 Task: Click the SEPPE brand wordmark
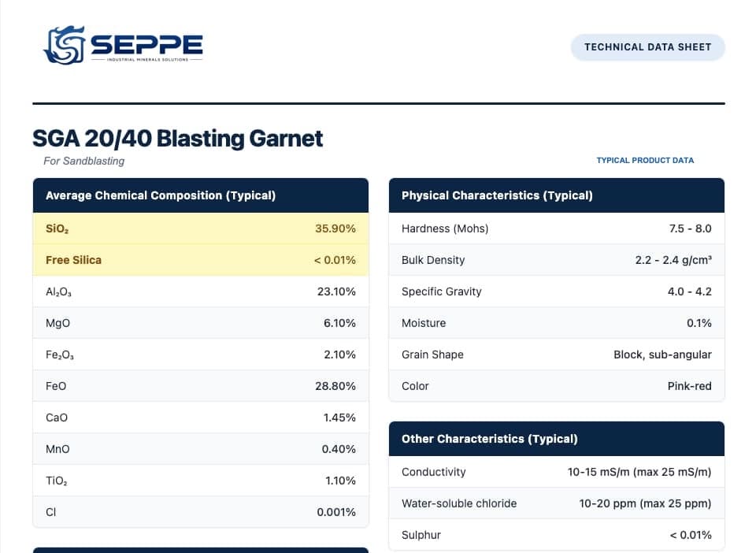[x=146, y=45]
